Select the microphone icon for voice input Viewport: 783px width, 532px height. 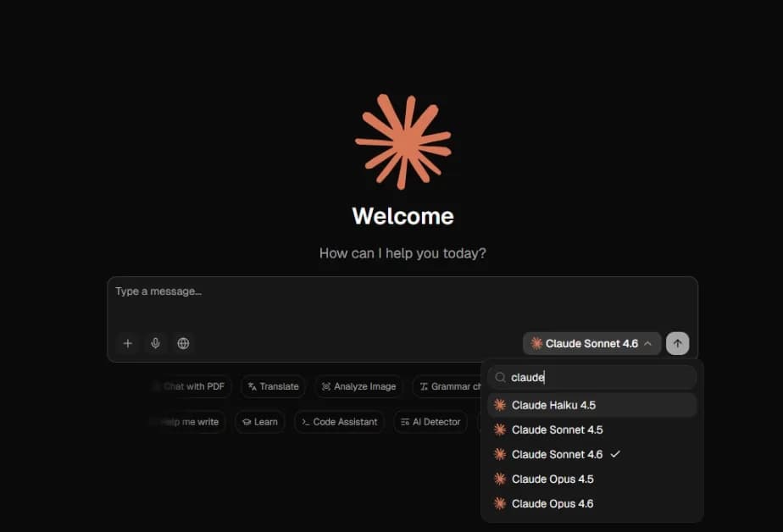(x=155, y=343)
